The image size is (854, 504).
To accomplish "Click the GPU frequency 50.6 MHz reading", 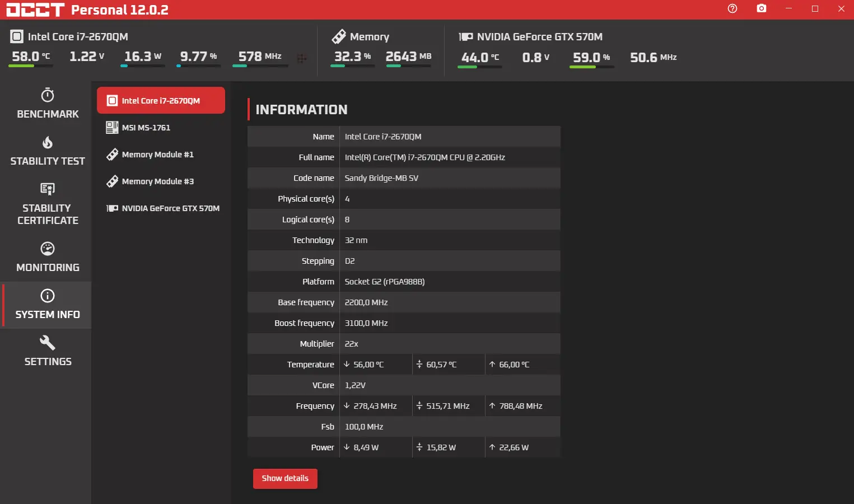I will [x=654, y=58].
